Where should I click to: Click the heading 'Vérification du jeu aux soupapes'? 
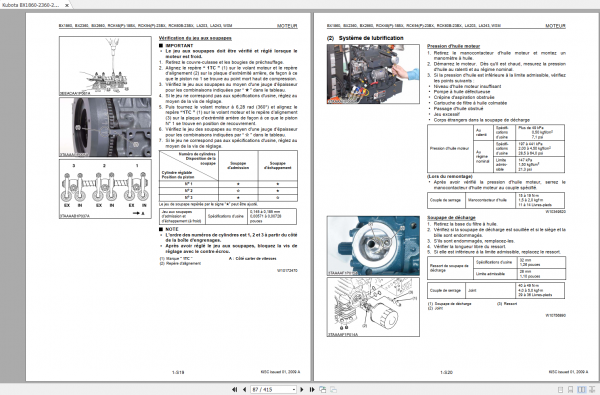[x=195, y=38]
